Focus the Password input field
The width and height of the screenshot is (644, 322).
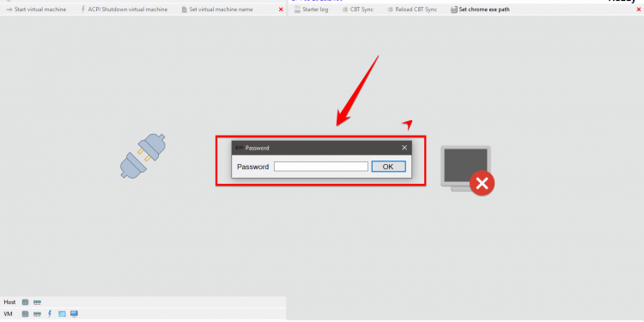321,167
